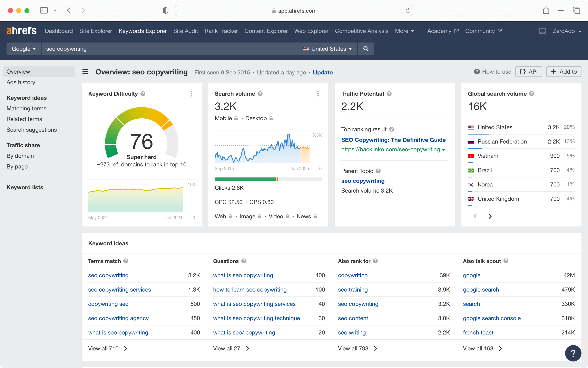The width and height of the screenshot is (588, 368).
Task: Click 'seo copywriting services' keyword
Action: tap(120, 290)
